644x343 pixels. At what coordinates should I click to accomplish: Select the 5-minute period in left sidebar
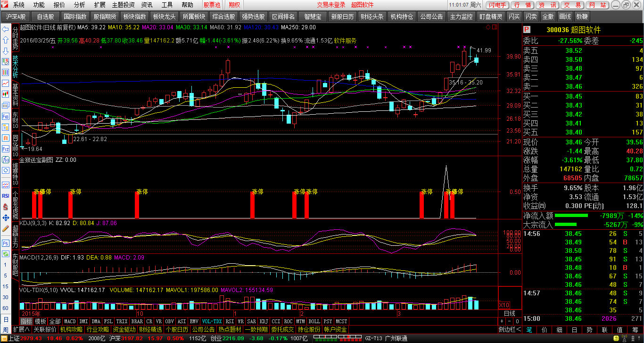(6, 276)
